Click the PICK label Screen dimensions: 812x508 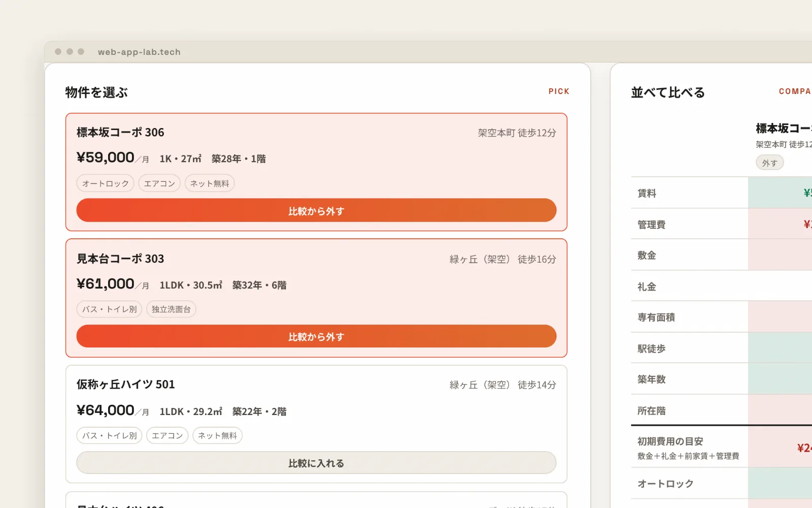[559, 91]
